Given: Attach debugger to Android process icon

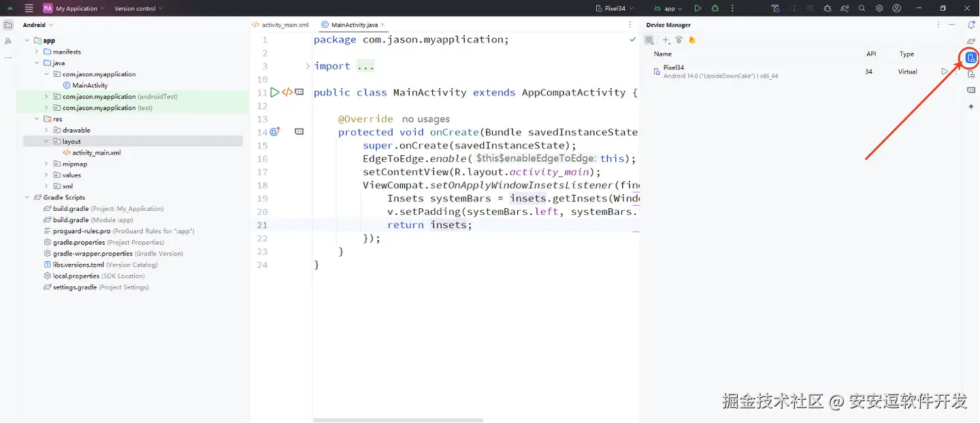Looking at the screenshot, I should point(827,8).
